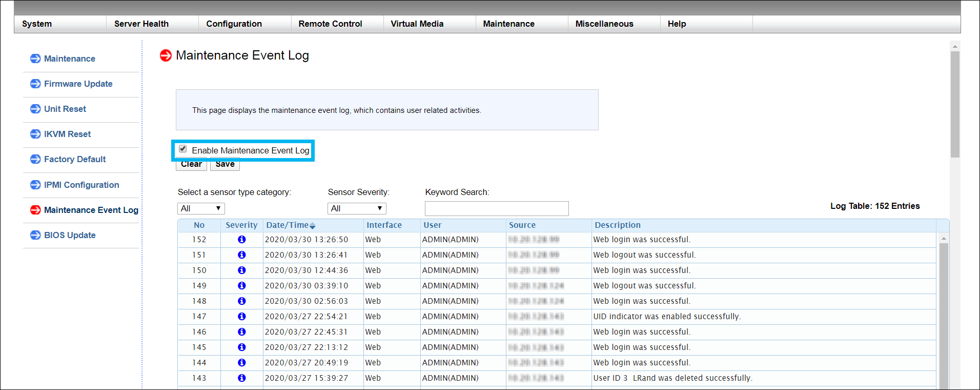Click the arrow icon beside IPMI Configuration
Image resolution: width=980 pixels, height=390 pixels.
35,185
